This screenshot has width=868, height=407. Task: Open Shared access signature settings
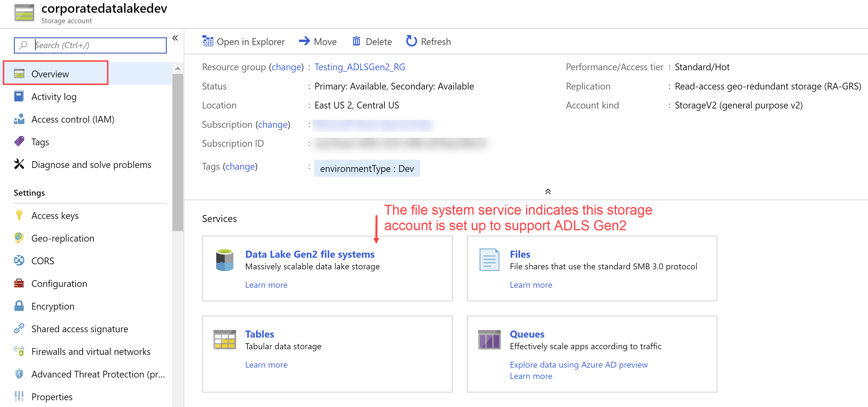pos(80,329)
